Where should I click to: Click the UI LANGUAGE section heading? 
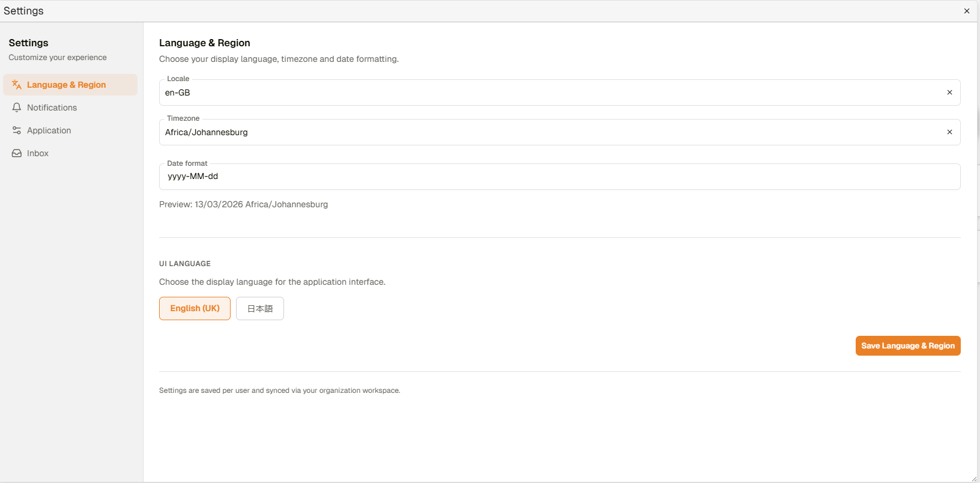(185, 264)
